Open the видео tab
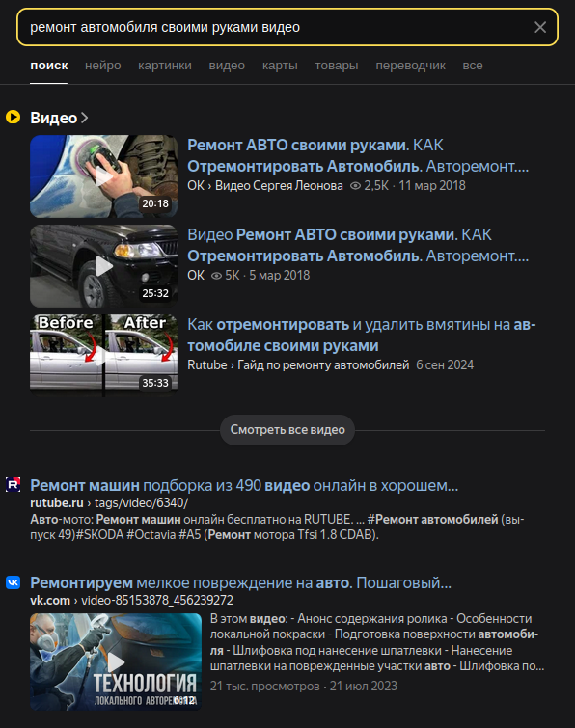 [x=227, y=66]
